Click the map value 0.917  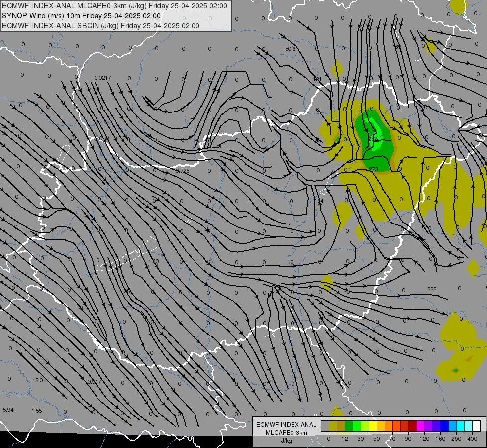coord(94,382)
